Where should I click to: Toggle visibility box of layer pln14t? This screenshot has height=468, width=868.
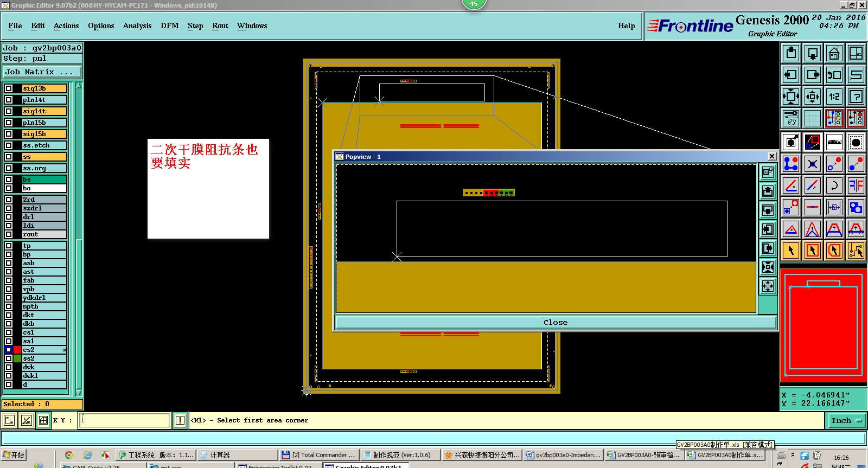pos(9,100)
